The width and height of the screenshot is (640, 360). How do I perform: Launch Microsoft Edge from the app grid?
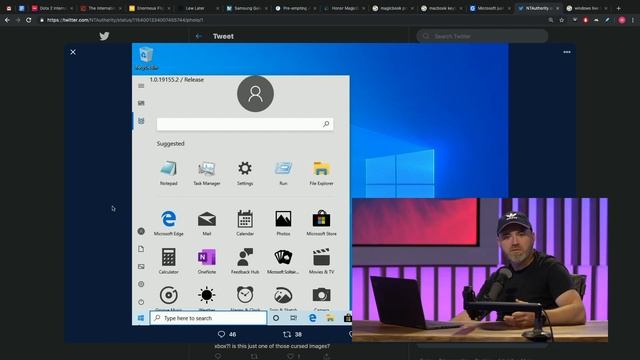click(169, 223)
